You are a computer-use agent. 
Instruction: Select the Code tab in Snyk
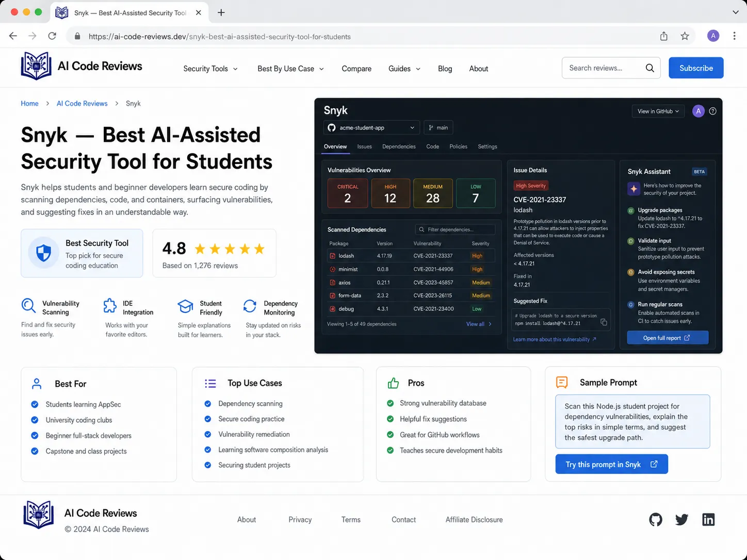point(432,146)
